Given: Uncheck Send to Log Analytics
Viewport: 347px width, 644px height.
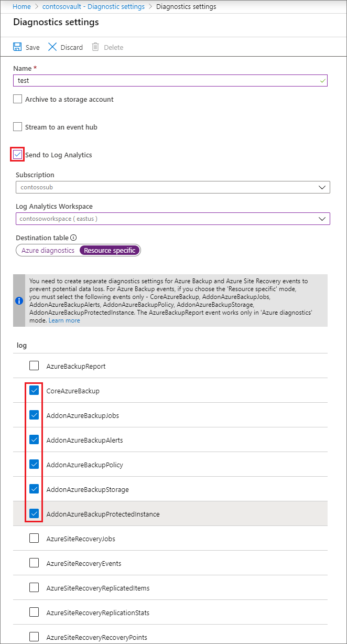Looking at the screenshot, I should coord(18,155).
